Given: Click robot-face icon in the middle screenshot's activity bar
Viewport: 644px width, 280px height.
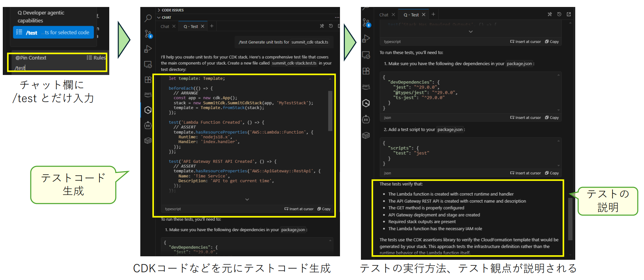Looking at the screenshot, I should coord(148,125).
